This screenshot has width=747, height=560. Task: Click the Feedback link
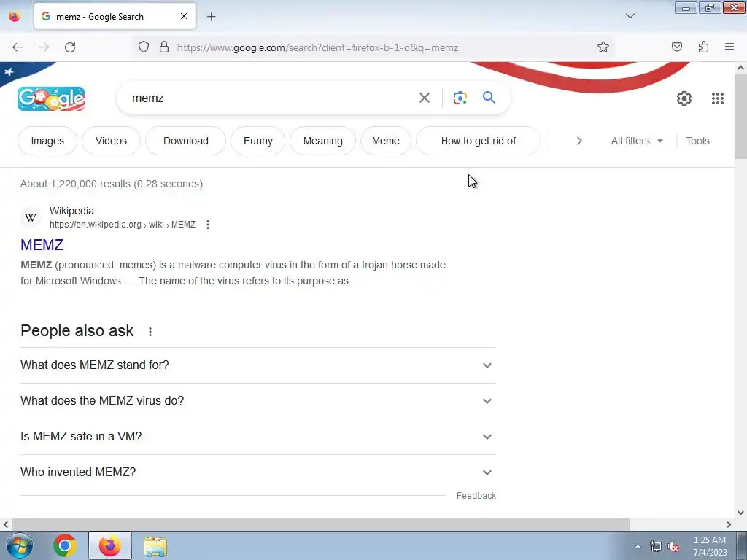pyautogui.click(x=476, y=496)
